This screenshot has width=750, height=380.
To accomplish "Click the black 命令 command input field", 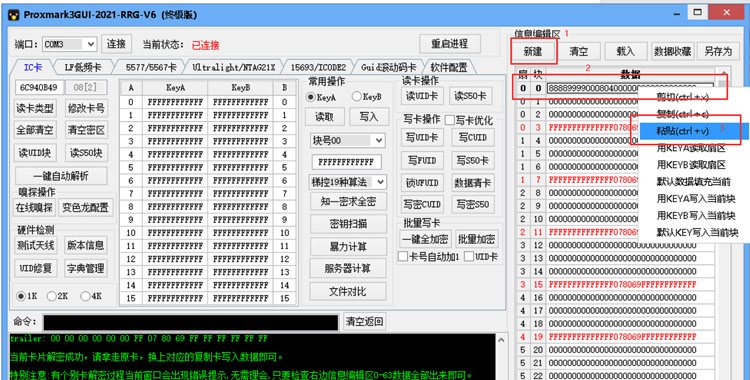I will point(191,322).
